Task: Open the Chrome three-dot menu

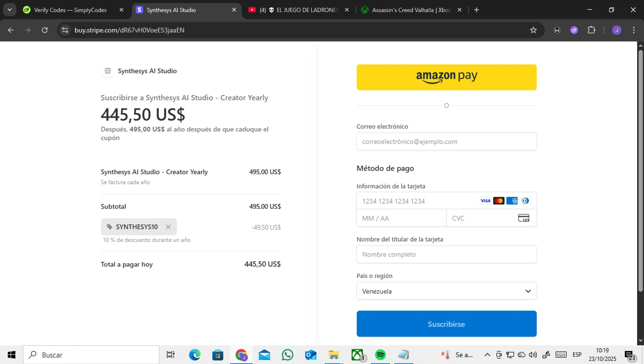Action: tap(634, 30)
